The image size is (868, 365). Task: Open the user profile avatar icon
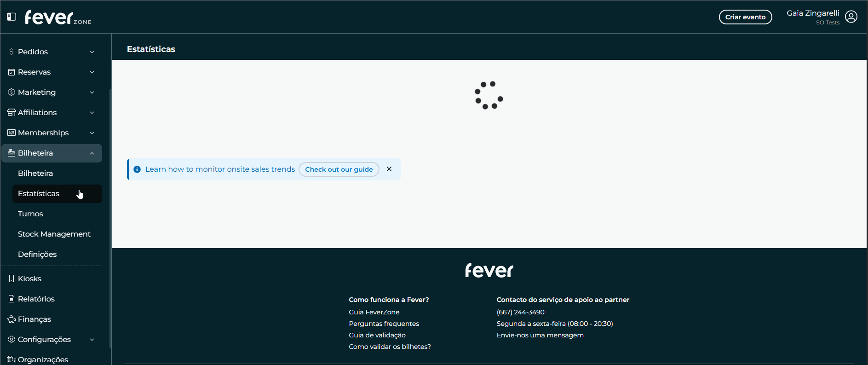click(851, 17)
